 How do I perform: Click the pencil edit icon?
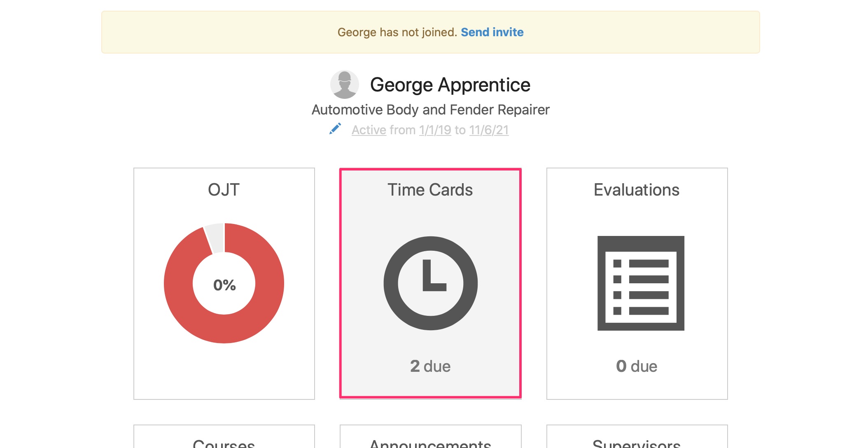pyautogui.click(x=335, y=129)
